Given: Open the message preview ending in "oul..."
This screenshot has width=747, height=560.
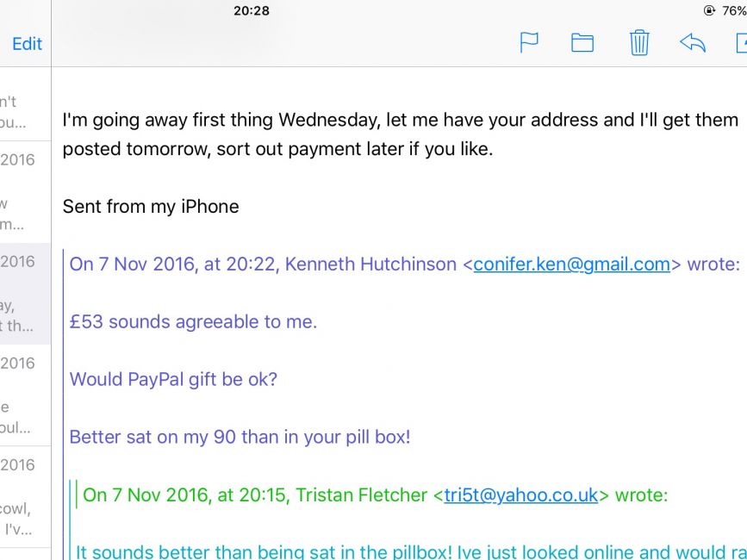Looking at the screenshot, I should [25, 395].
